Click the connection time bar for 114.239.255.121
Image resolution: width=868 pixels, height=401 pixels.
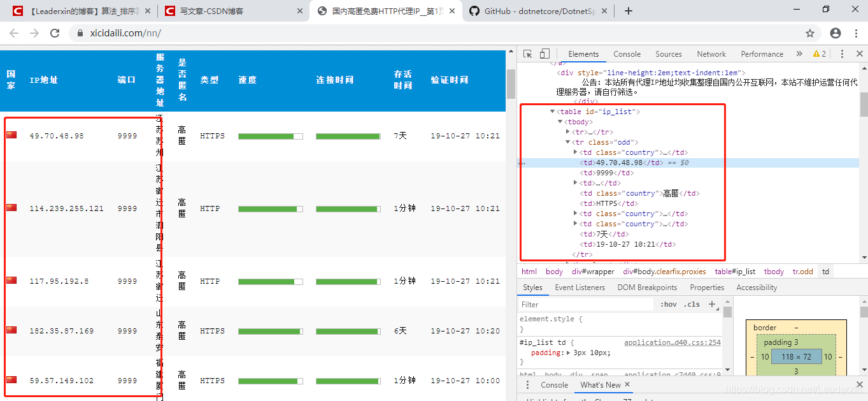tap(348, 208)
